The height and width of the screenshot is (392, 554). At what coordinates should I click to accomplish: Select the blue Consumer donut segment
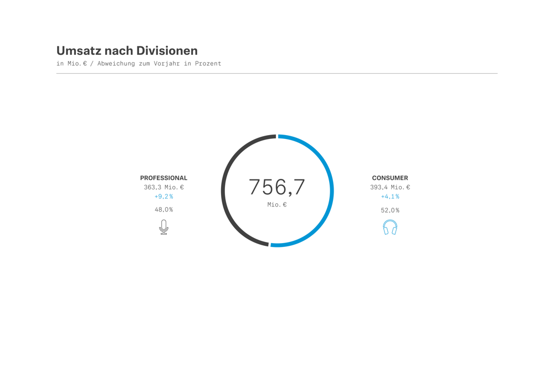[331, 190]
